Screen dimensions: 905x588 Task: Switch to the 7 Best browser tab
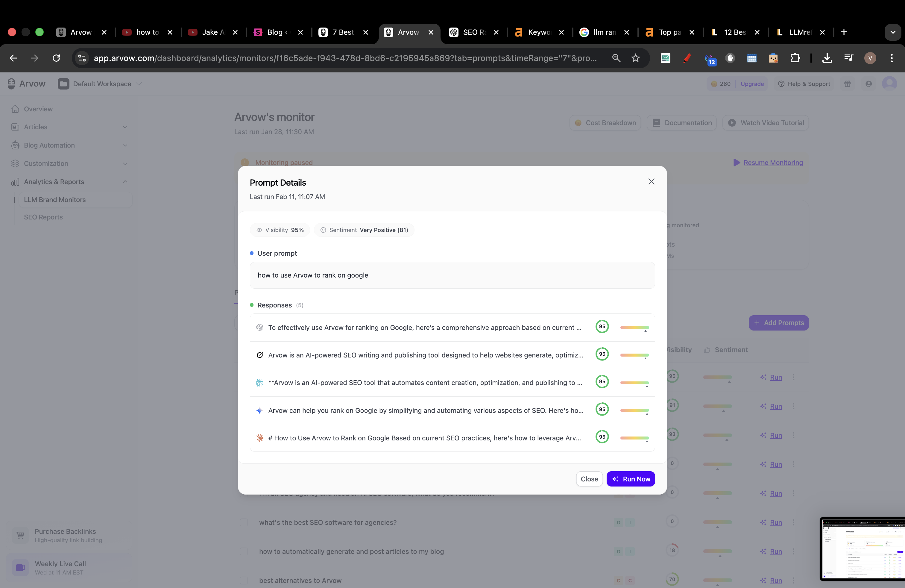pos(343,32)
